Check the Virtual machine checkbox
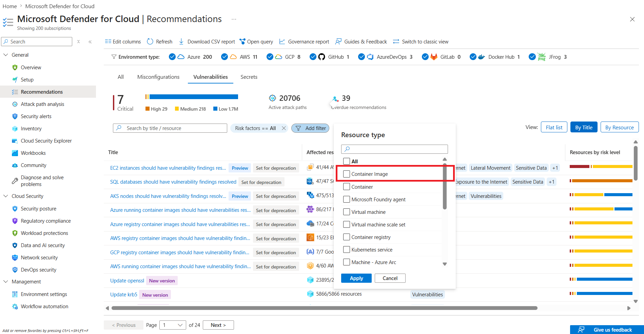This screenshot has width=644, height=334. [346, 211]
